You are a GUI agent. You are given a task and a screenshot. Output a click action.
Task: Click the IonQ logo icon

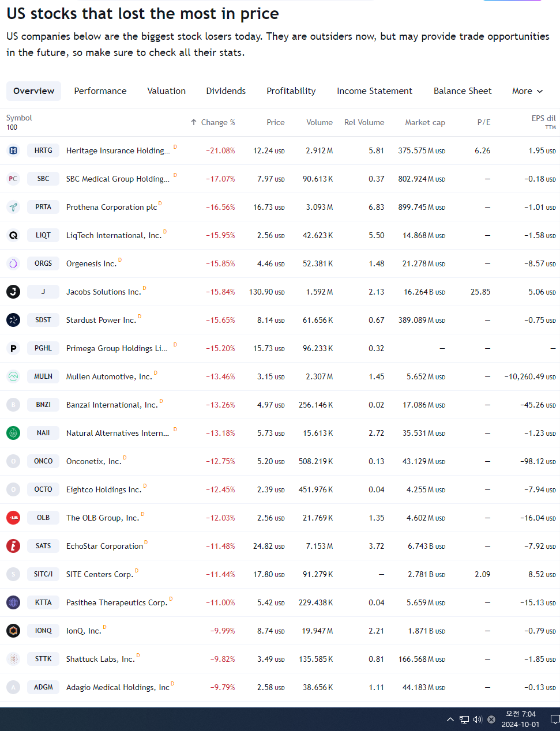pos(13,631)
